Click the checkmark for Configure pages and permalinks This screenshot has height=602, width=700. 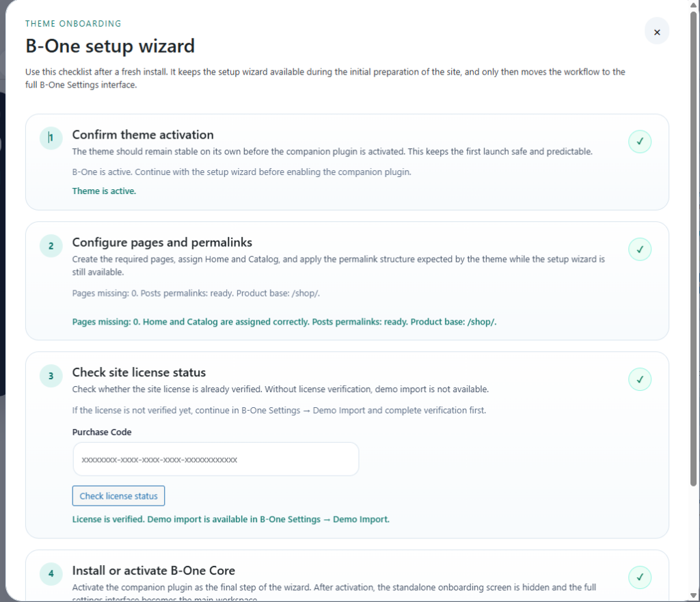(640, 249)
